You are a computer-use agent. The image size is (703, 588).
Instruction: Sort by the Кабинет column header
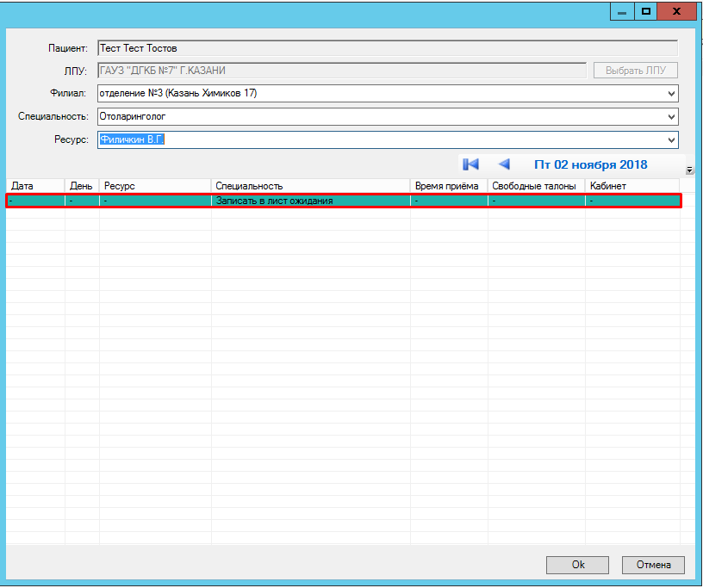tap(631, 186)
